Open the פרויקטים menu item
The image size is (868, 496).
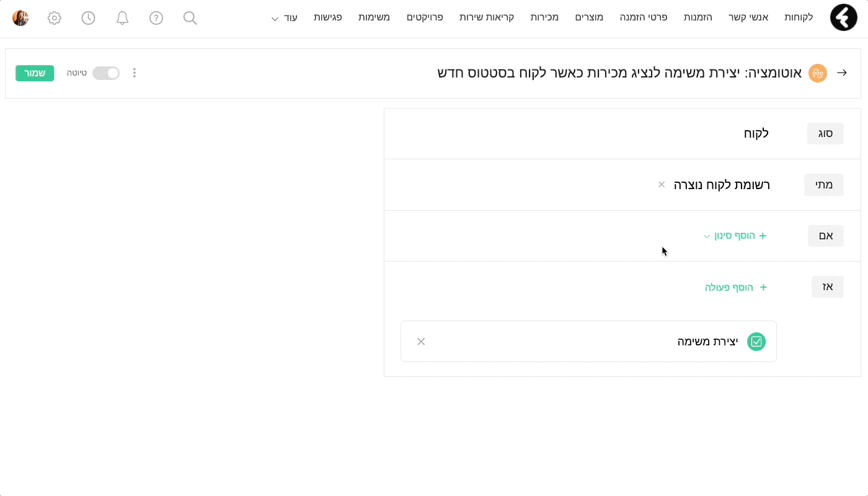click(x=425, y=17)
